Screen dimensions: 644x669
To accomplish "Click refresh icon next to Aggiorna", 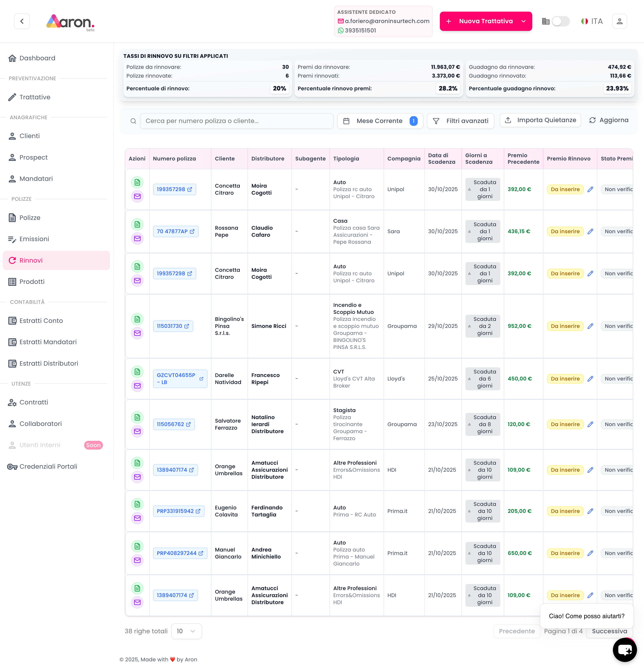I will pos(593,120).
